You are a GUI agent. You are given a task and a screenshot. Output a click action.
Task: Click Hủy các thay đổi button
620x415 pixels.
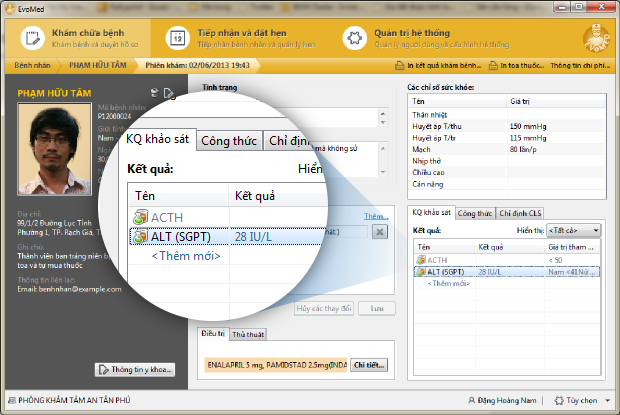[x=324, y=308]
